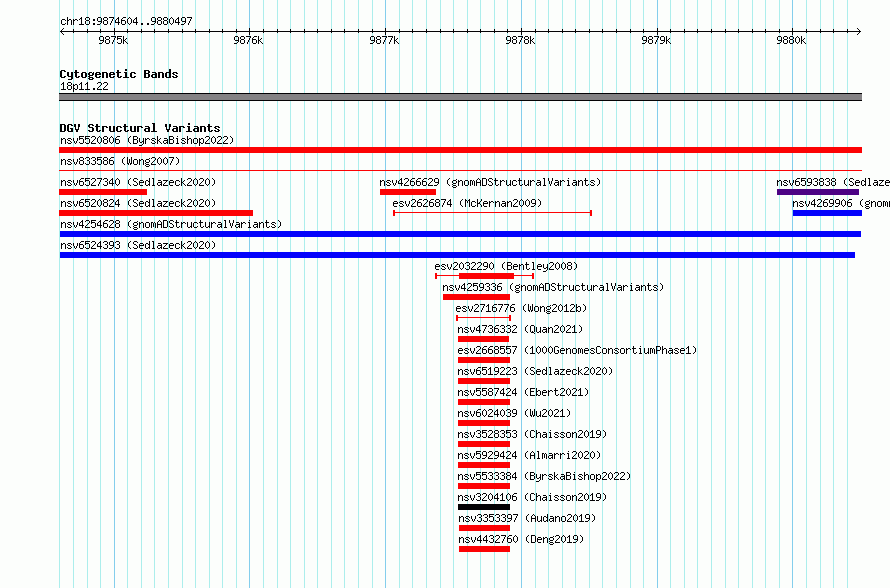
Task: Click nsv4259336 (gnomADStructuralVariants) label
Action: tap(553, 287)
